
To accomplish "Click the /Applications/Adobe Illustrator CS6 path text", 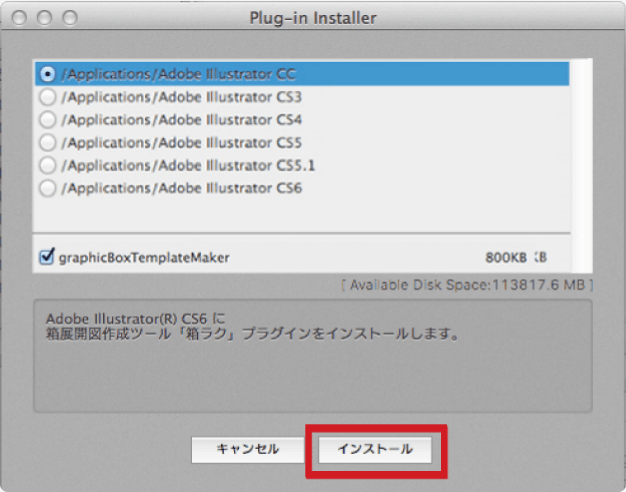I will (180, 187).
